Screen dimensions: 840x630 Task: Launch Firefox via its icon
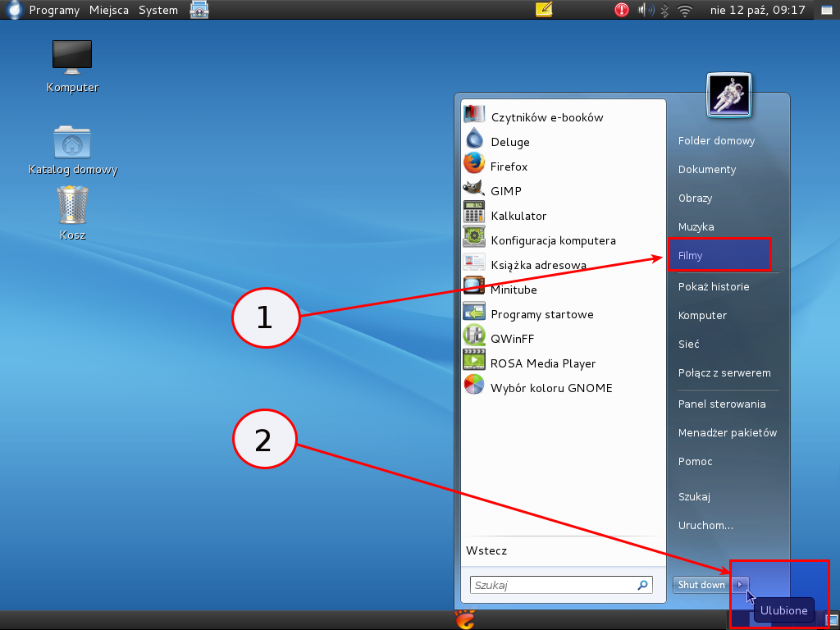(x=474, y=164)
